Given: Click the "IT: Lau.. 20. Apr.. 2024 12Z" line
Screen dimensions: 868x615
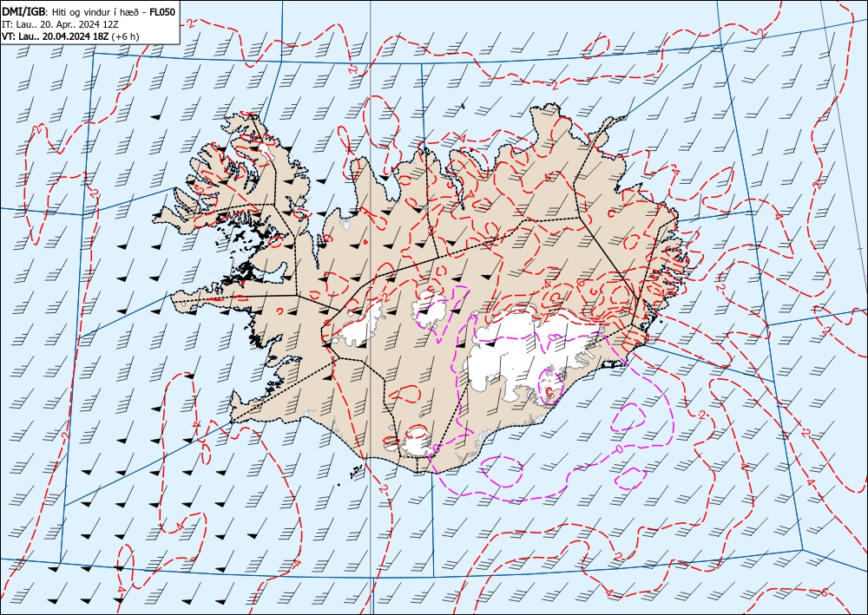Looking at the screenshot, I should click(62, 24).
